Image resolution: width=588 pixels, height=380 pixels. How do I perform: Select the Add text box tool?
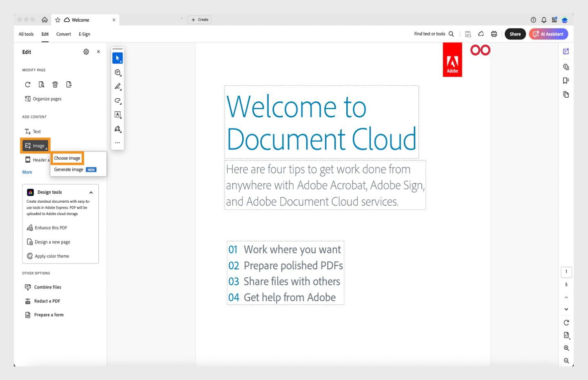(x=118, y=115)
